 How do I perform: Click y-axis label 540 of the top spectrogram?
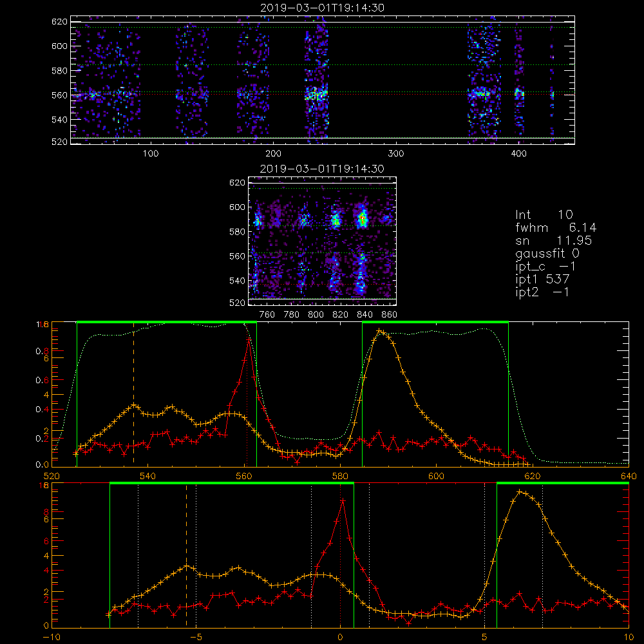click(59, 120)
